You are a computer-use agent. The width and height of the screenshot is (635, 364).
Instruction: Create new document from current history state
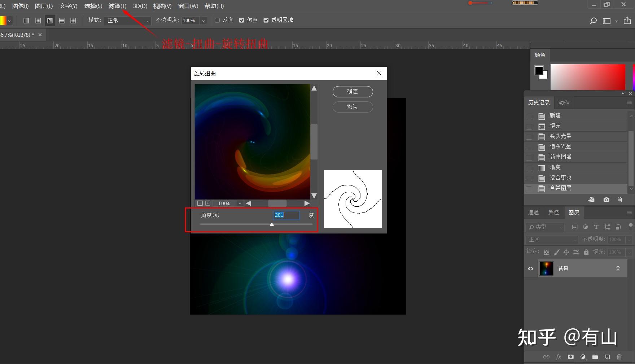point(591,199)
